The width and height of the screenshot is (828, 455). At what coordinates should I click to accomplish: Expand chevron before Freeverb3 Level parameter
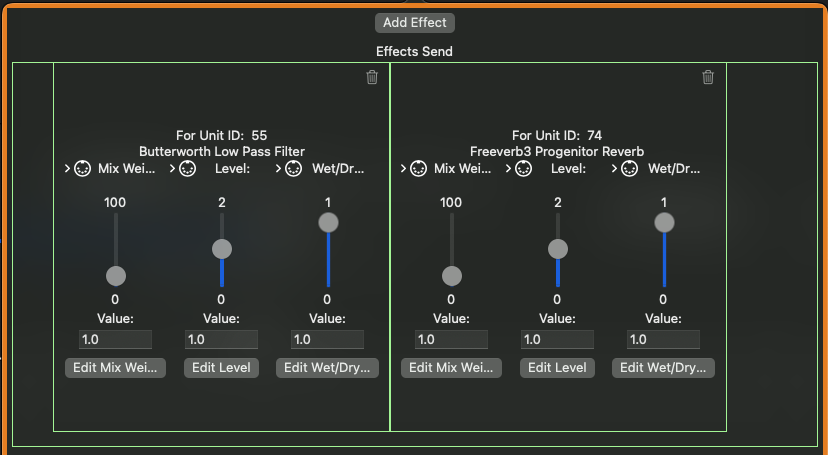pos(509,169)
